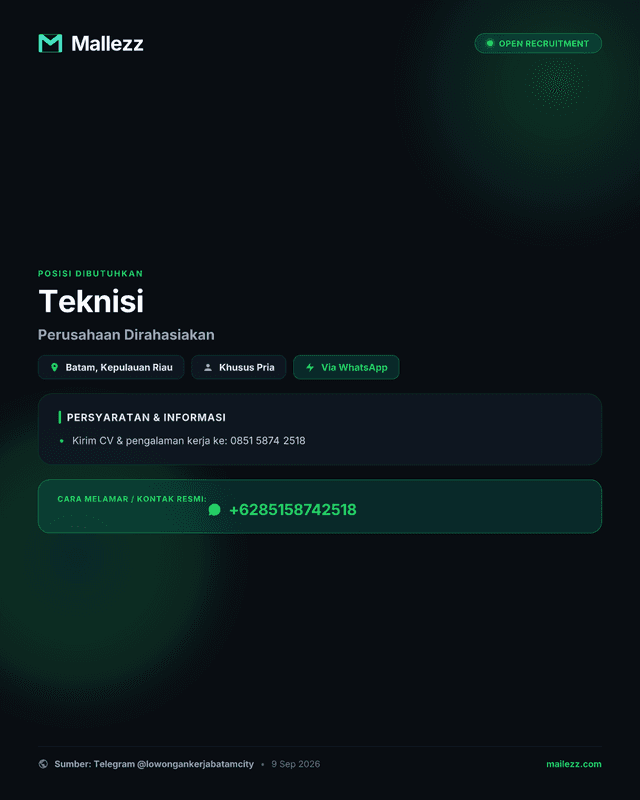Open WhatsApp number +6285158742518
Screen dimensions: 640x800
(x=292, y=510)
